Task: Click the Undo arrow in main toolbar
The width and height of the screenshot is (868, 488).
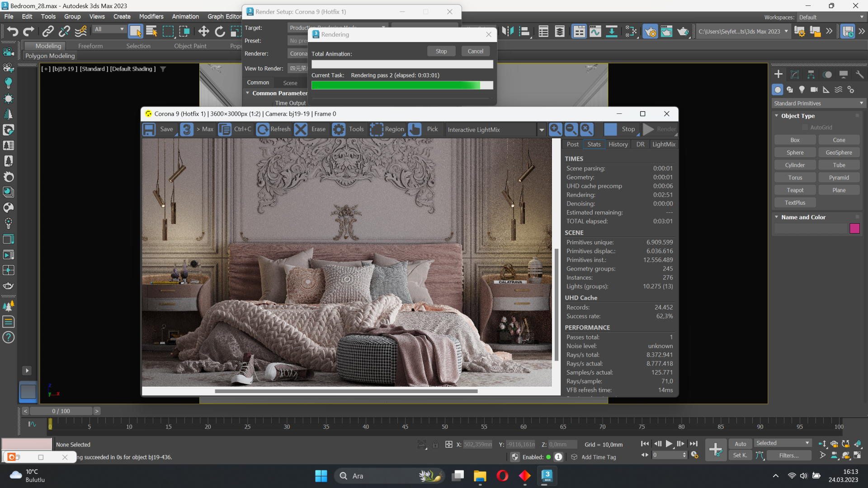Action: [12, 31]
